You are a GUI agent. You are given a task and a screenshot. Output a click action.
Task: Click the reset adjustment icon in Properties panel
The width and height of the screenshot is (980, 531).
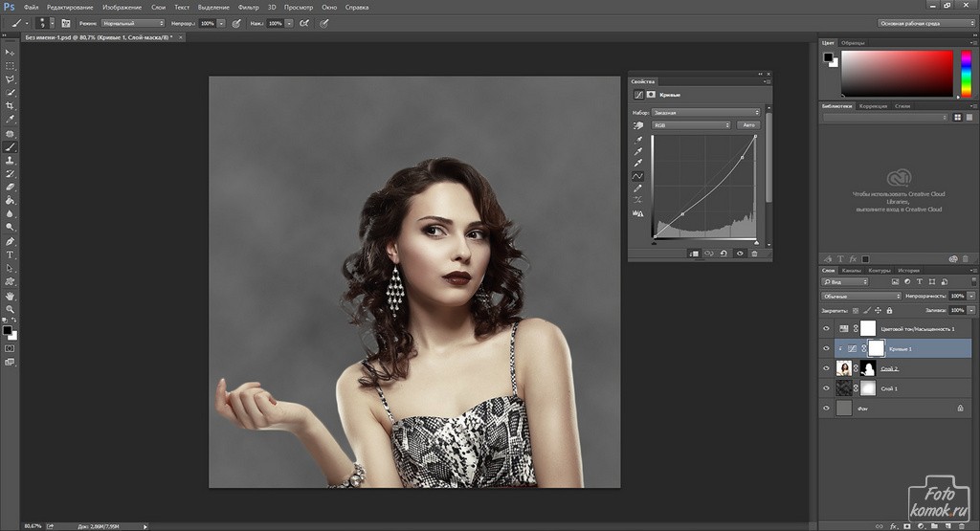(x=723, y=254)
